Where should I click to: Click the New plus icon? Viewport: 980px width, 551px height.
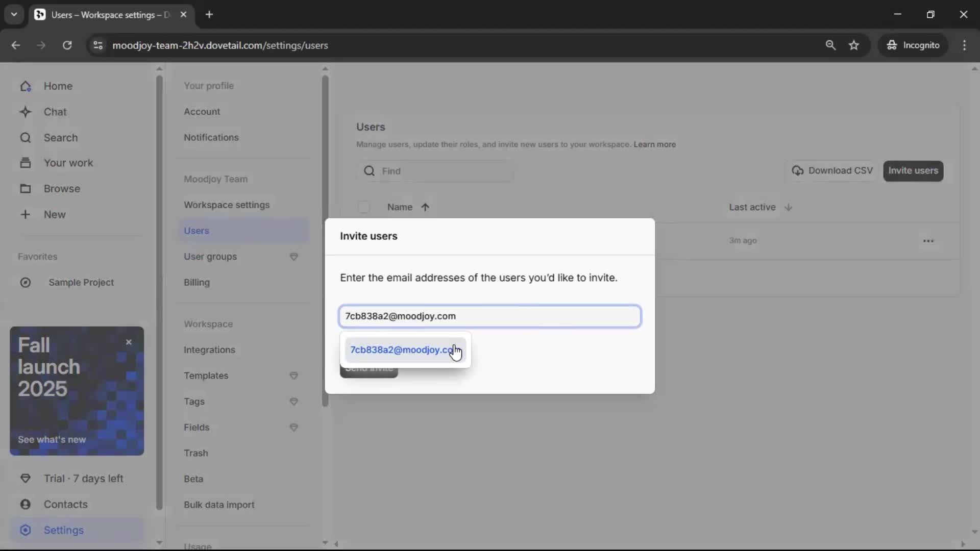26,214
